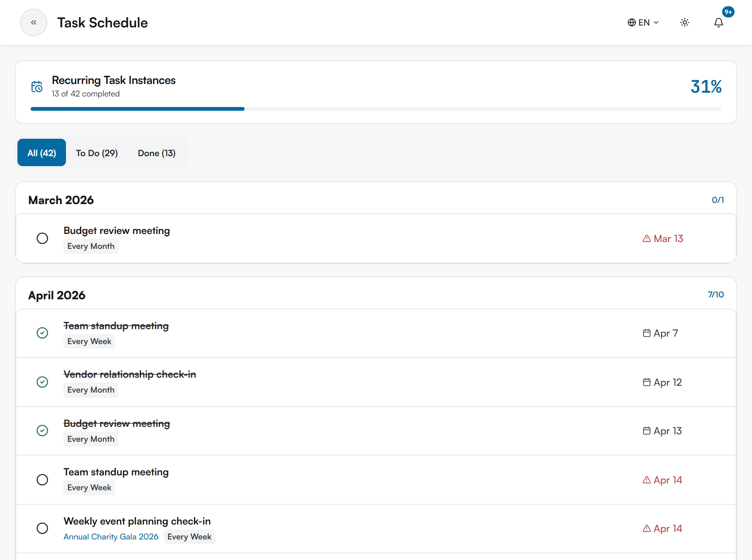Click Recurring Task Instances heading
The width and height of the screenshot is (752, 560).
click(x=114, y=80)
